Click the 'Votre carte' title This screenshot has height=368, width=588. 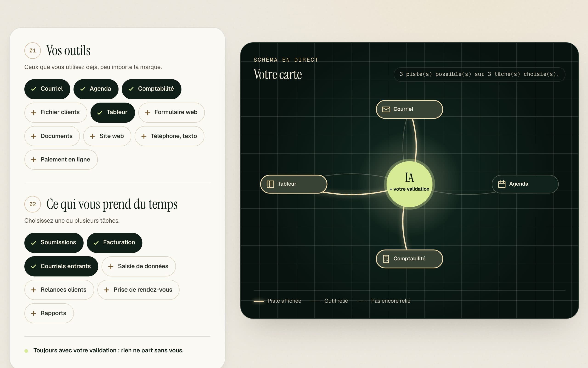(277, 75)
